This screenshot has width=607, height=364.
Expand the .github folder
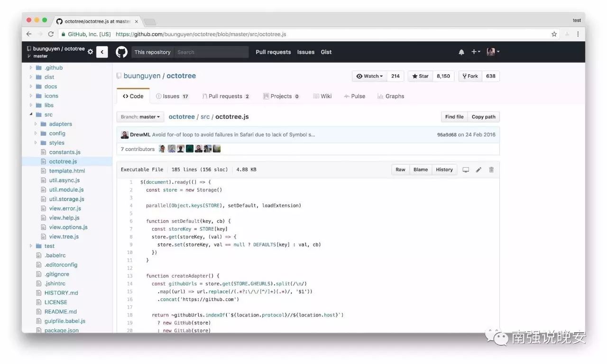31,68
